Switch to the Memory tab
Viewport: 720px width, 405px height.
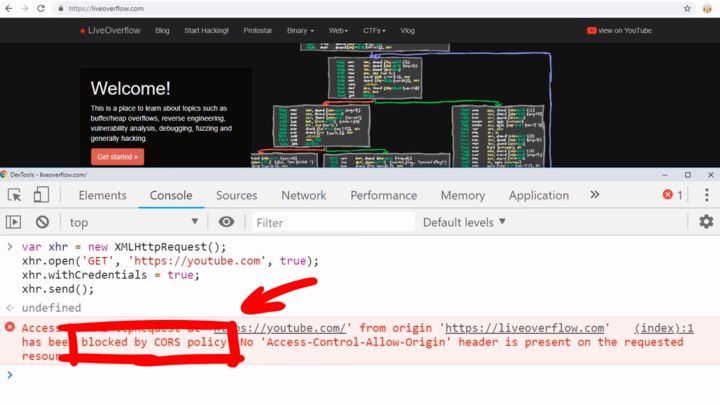pos(463,195)
